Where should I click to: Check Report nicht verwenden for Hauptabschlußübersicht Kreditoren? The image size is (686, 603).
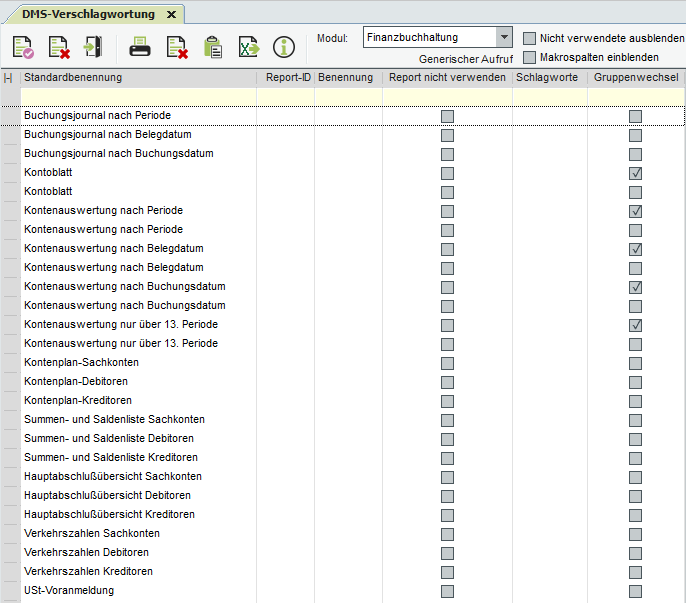447,515
